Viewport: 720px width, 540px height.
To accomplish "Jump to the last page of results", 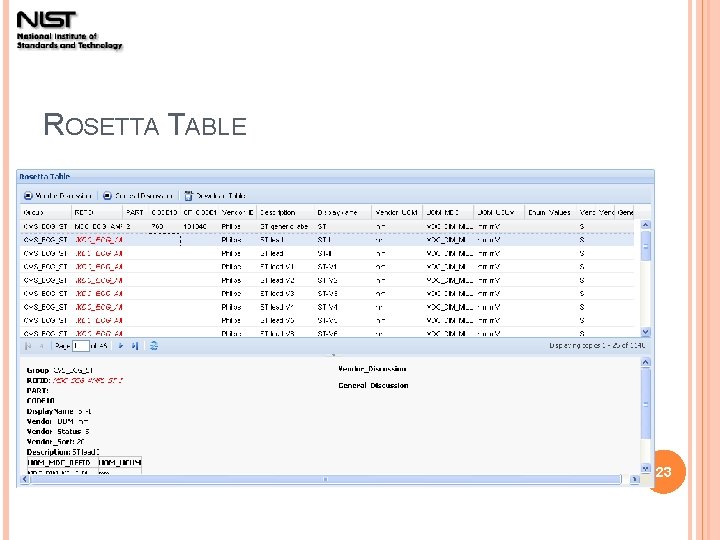I will tap(135, 346).
